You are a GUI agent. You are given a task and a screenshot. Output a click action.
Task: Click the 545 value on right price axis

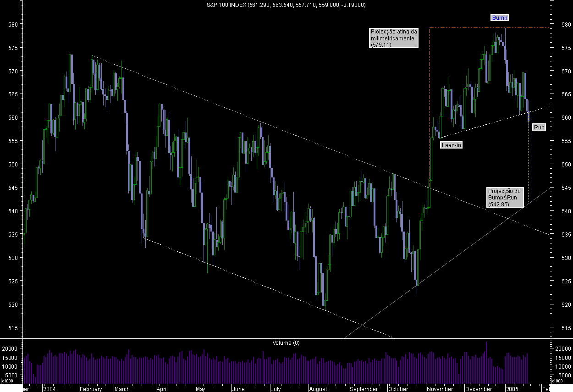tap(567, 188)
